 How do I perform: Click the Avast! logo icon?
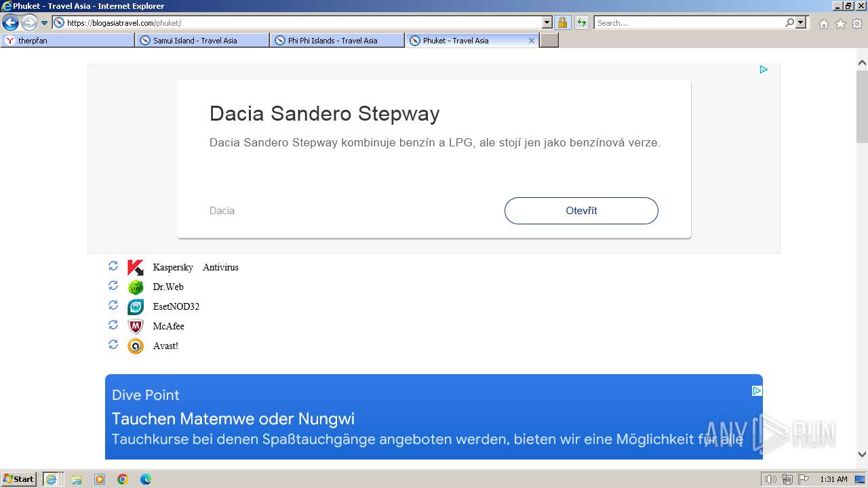(136, 346)
